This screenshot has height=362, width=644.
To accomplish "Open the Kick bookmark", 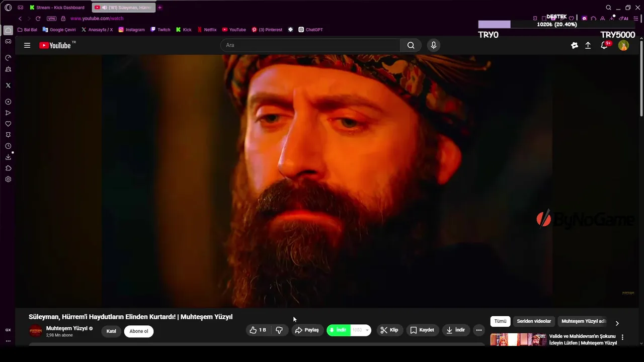I will (x=184, y=30).
